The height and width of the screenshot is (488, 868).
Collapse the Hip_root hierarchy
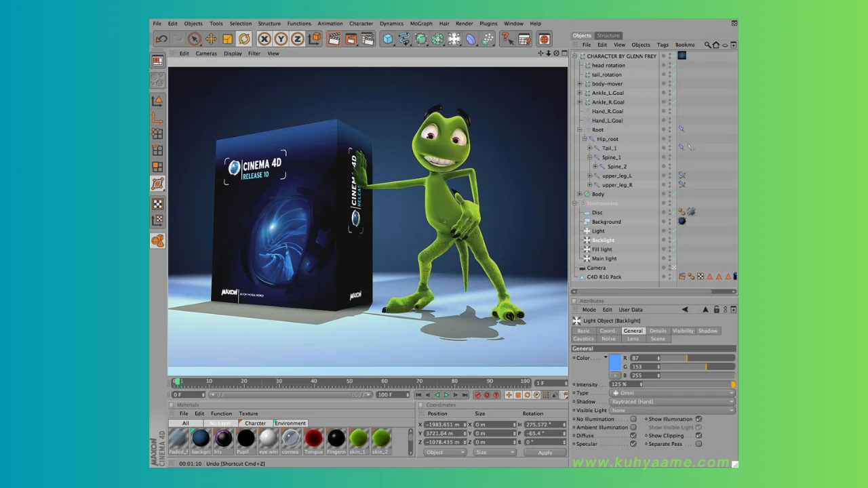coord(585,139)
